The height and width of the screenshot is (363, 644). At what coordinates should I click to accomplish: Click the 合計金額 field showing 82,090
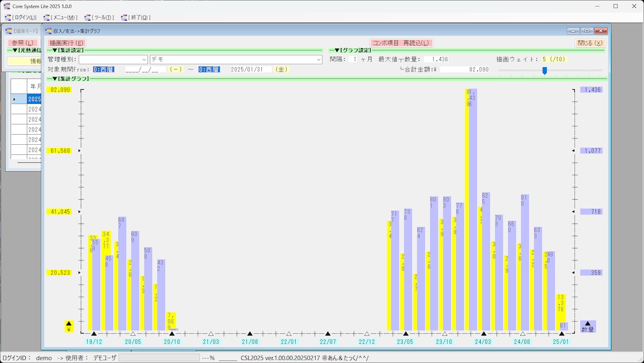pos(465,69)
